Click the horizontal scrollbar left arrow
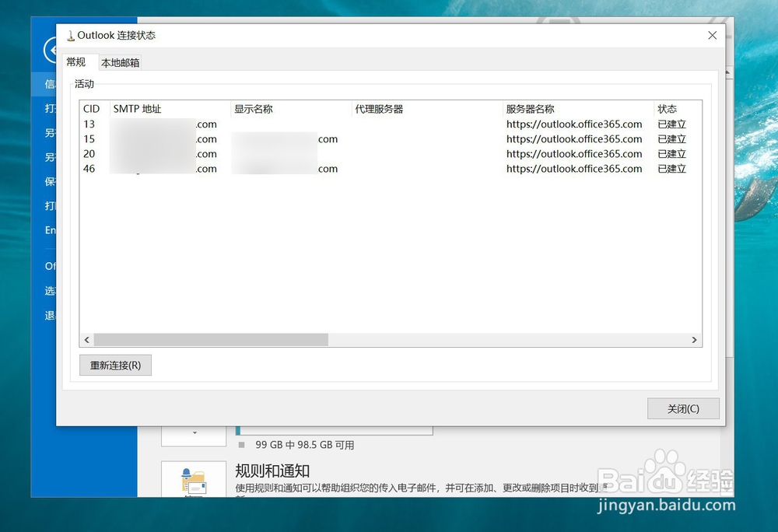The height and width of the screenshot is (532, 778). (x=87, y=340)
